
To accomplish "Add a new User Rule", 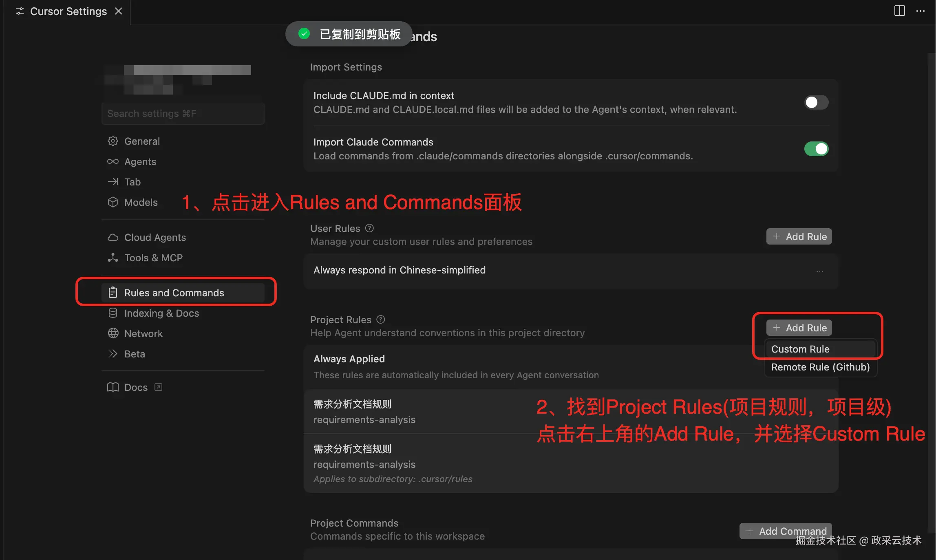I will pyautogui.click(x=799, y=236).
